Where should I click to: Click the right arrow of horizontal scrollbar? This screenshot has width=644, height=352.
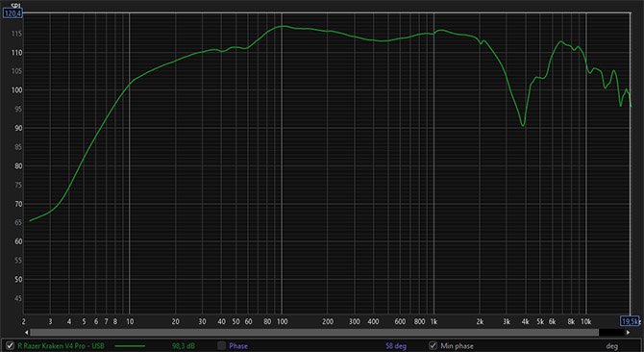click(628, 333)
